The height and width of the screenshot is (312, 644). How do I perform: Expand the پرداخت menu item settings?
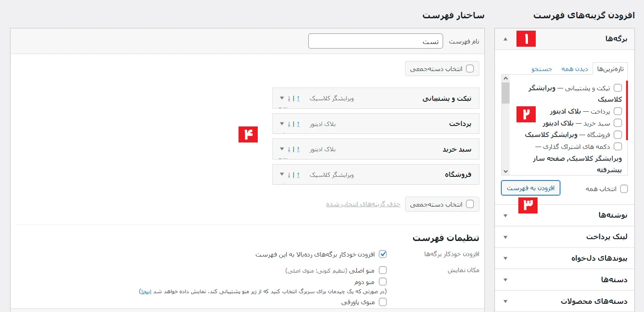pyautogui.click(x=282, y=124)
